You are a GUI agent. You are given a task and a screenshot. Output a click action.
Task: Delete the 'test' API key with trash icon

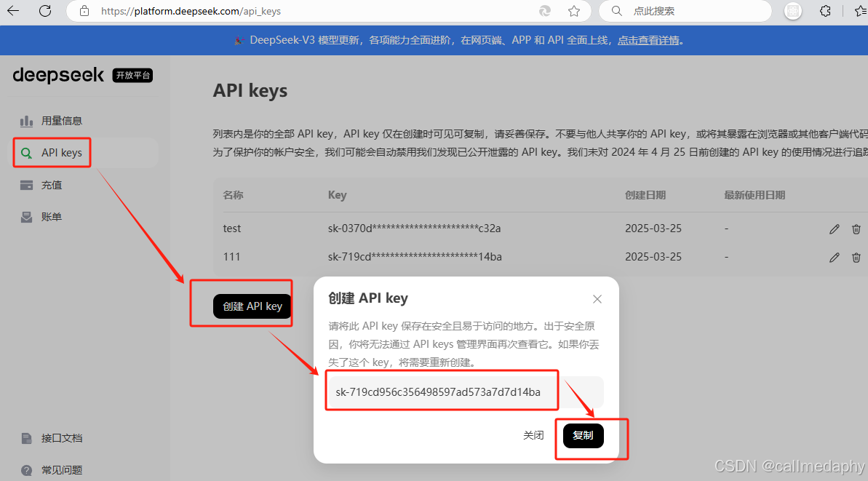click(x=856, y=229)
